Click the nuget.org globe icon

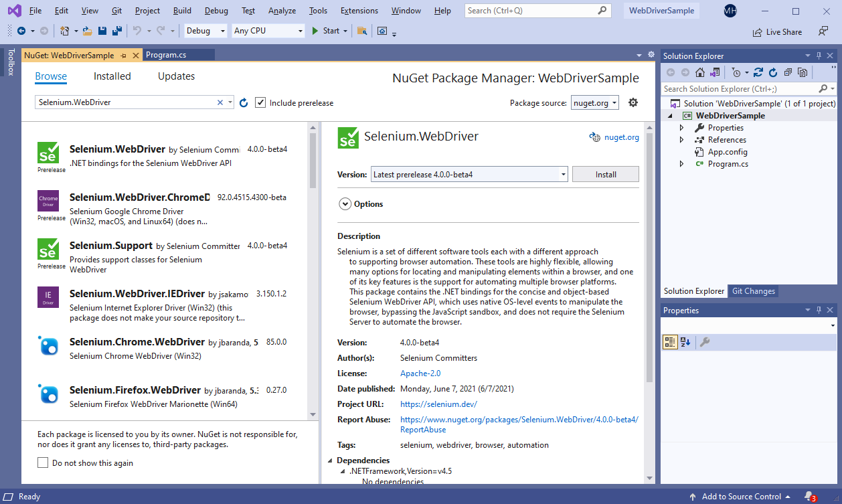tap(595, 137)
